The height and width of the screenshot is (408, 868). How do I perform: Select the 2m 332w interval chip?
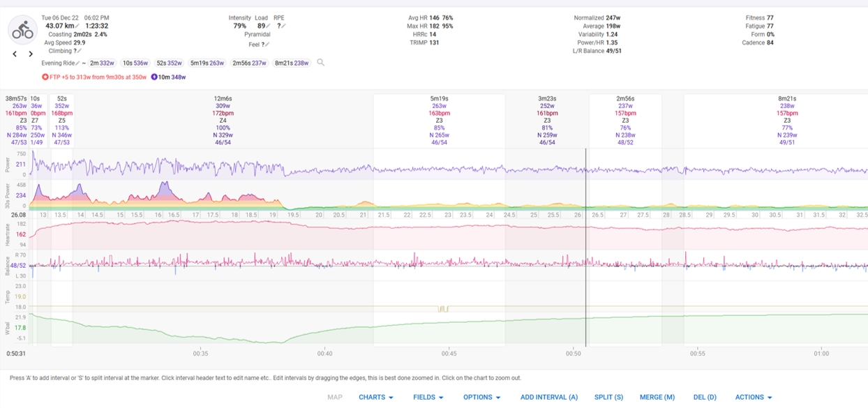[x=102, y=63]
